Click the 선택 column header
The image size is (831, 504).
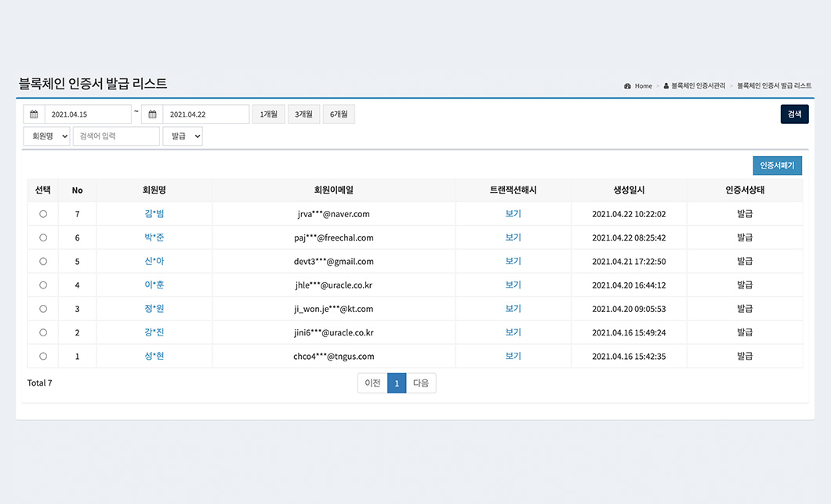pos(43,190)
